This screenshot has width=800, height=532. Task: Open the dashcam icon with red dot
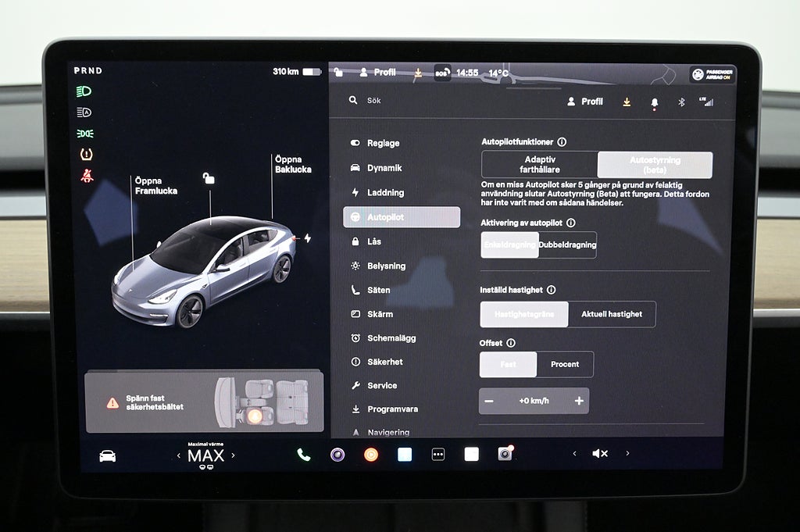pyautogui.click(x=505, y=454)
